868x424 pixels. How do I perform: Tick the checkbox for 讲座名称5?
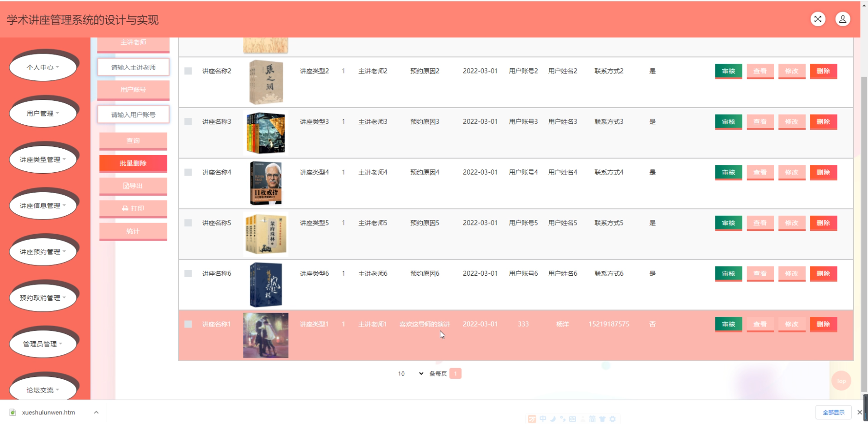(188, 223)
